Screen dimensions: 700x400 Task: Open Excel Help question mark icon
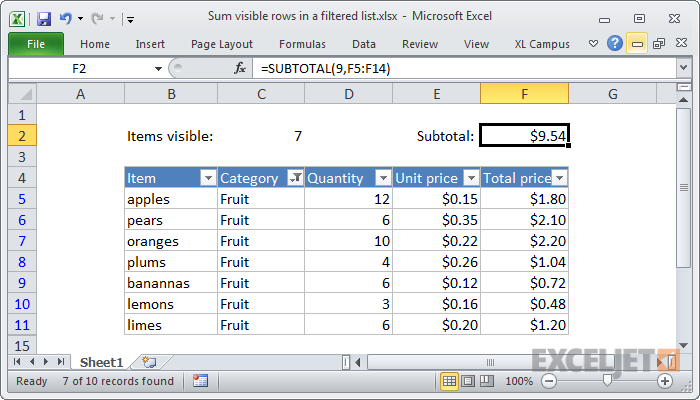615,43
